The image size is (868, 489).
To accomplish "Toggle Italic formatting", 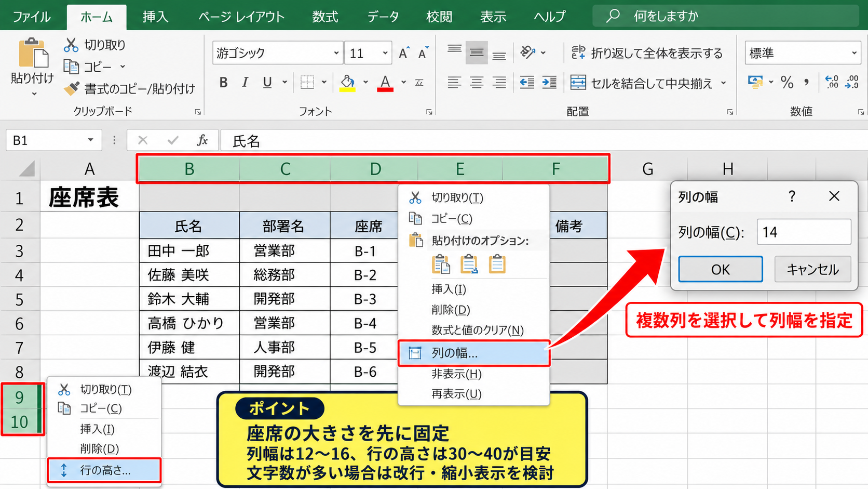I will pos(245,83).
